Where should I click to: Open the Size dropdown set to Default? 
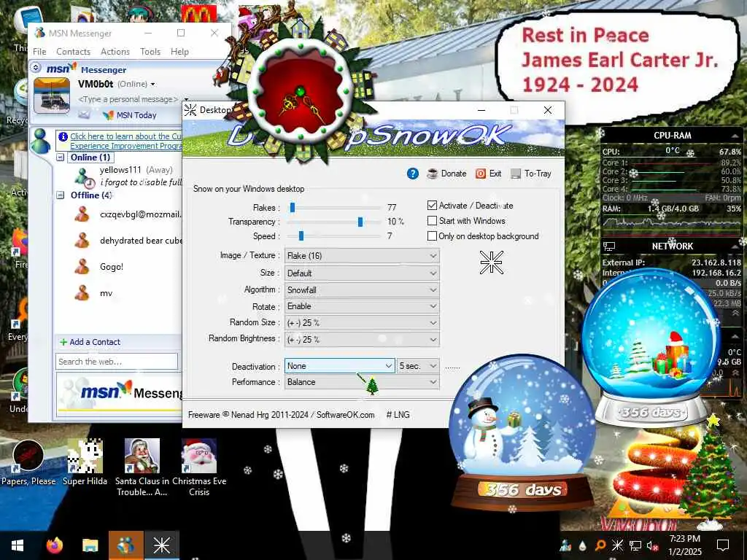pos(362,273)
